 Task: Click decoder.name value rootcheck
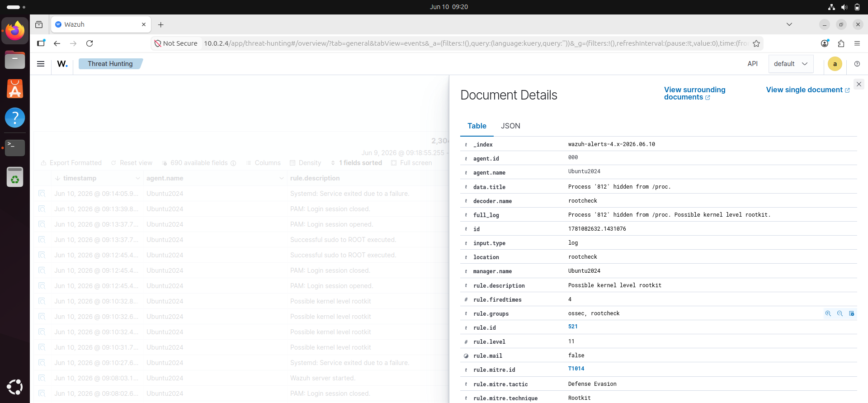pos(582,201)
